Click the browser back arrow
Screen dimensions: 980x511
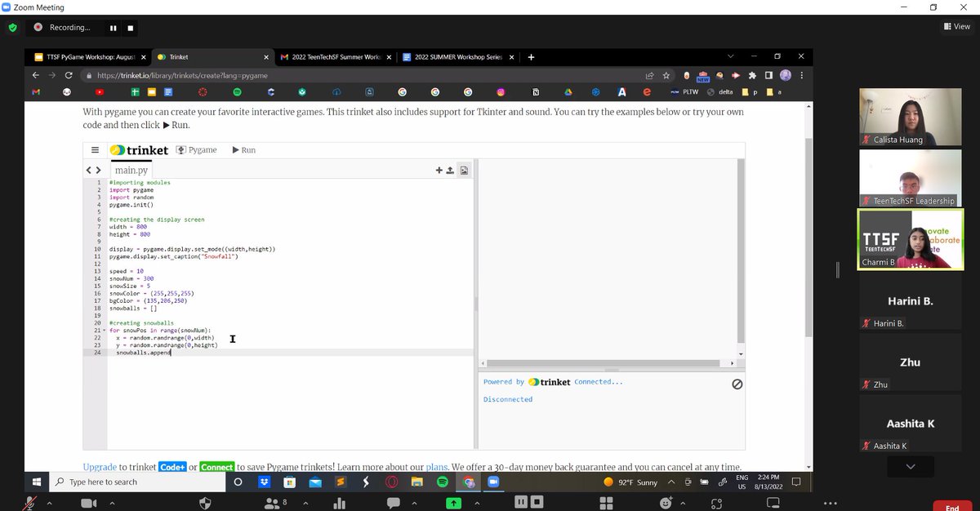36,75
